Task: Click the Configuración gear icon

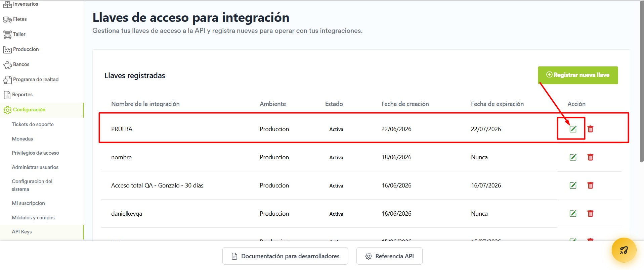Action: tap(7, 110)
